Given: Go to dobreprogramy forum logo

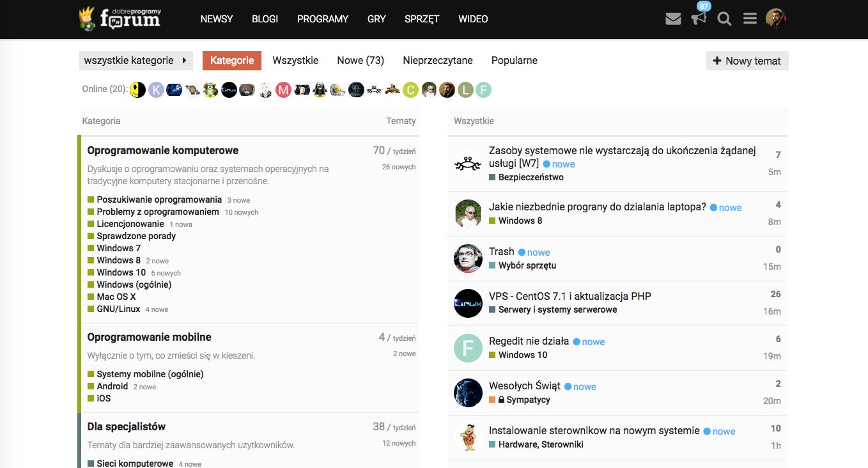Looking at the screenshot, I should pos(120,19).
